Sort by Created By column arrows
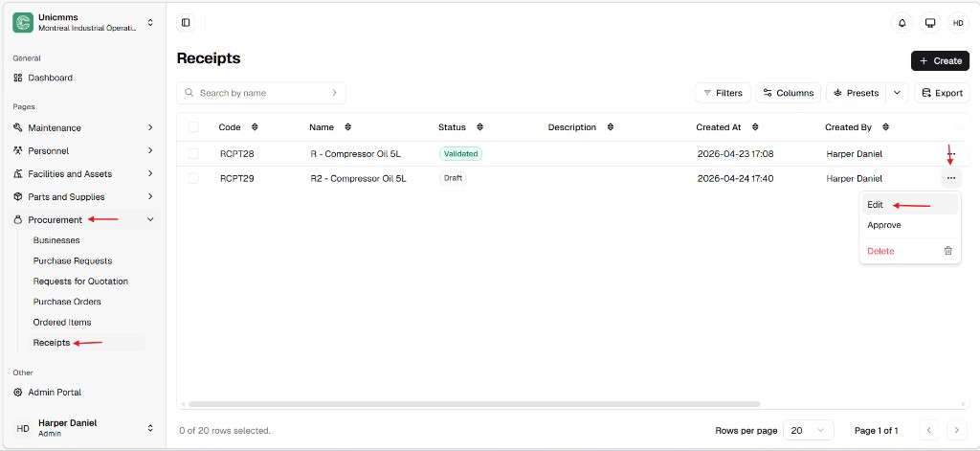The image size is (980, 451). 885,127
